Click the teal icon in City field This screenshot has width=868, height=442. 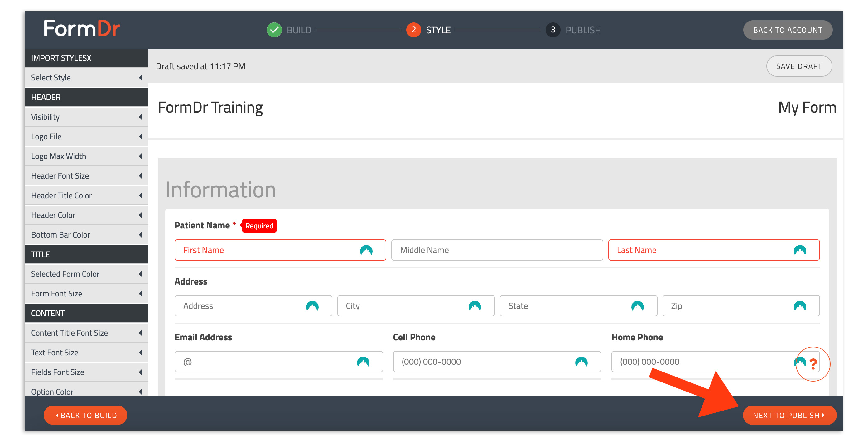(x=475, y=306)
